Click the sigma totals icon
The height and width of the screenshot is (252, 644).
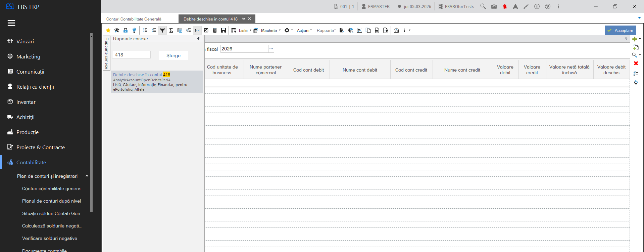pyautogui.click(x=171, y=31)
